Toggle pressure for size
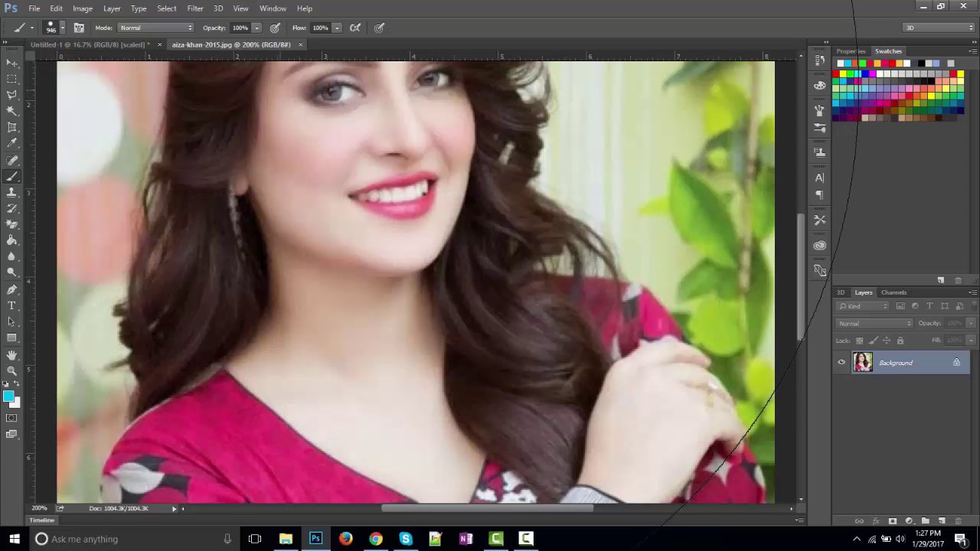Image resolution: width=980 pixels, height=551 pixels. point(379,28)
